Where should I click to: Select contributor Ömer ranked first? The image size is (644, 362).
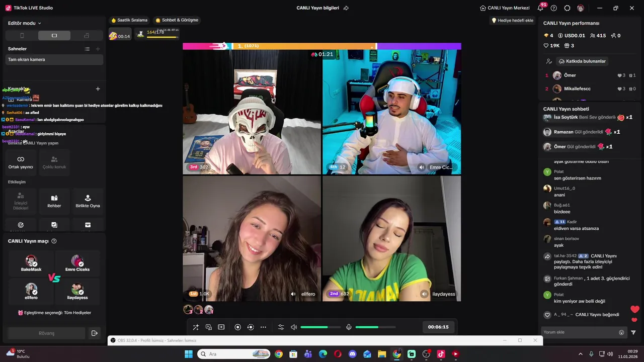coord(590,75)
